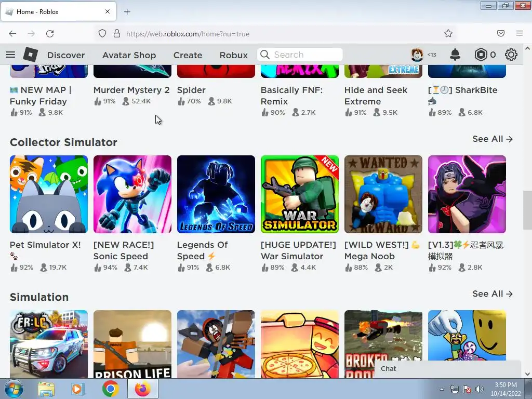This screenshot has height=399, width=532.
Task: Bookmark this page with the star
Action: (448, 33)
